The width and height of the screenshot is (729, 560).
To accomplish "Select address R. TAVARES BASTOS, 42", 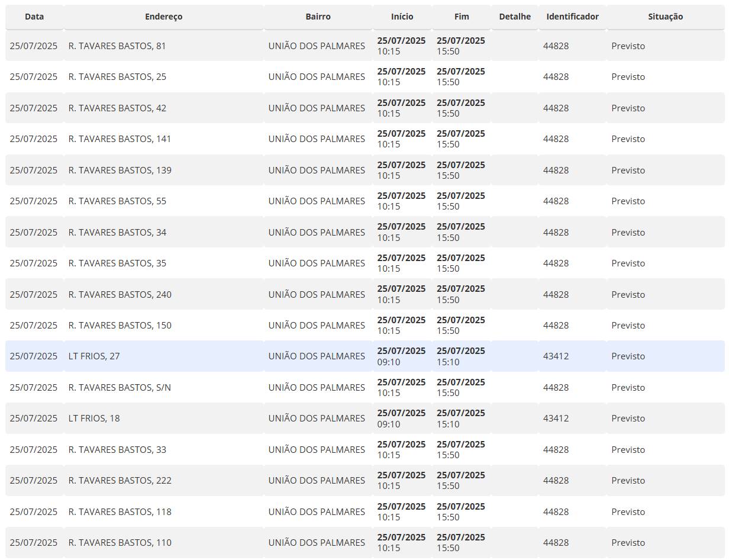I will [117, 108].
